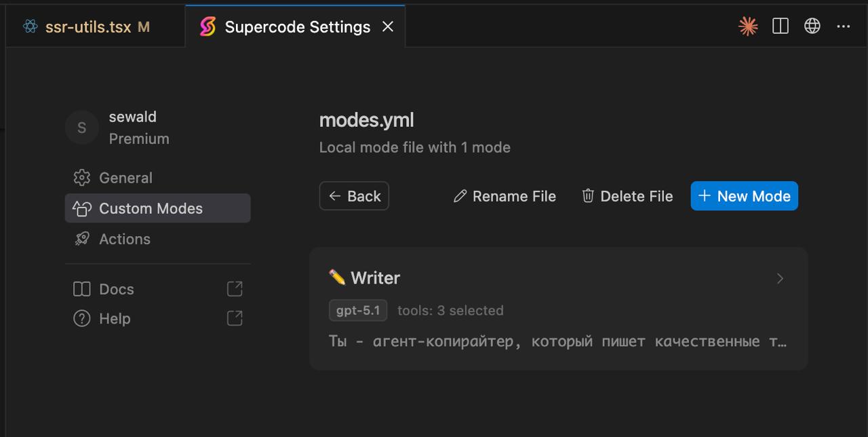868x437 pixels.
Task: Open the More Actions ellipsis menu
Action: 844,26
